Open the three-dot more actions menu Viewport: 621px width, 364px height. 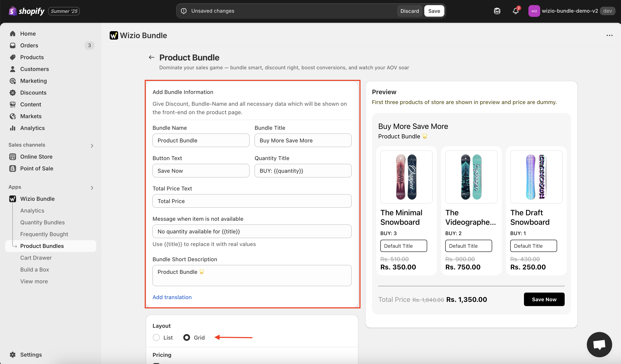tap(609, 35)
